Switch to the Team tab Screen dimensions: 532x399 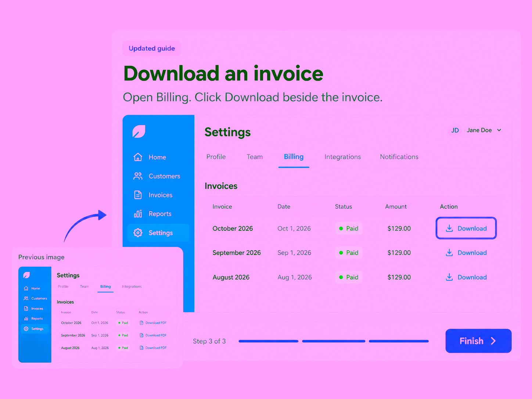coord(255,157)
